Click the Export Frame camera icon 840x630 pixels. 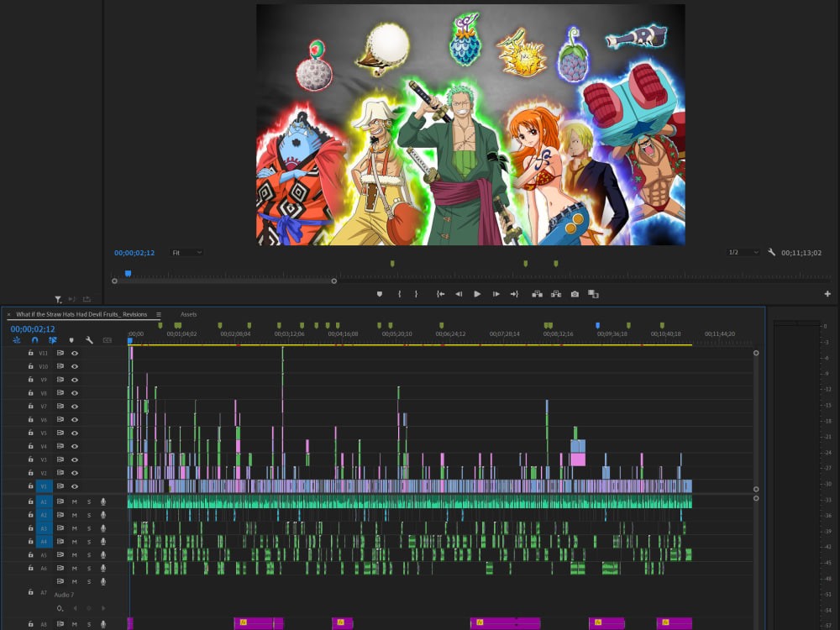click(x=575, y=294)
